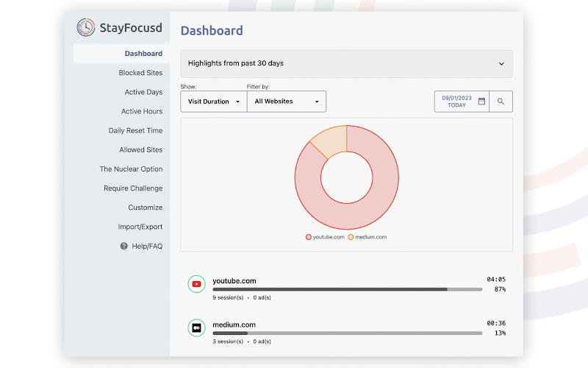Screen dimensions: 588x368
Task: Open the calendar date picker icon
Action: pos(481,101)
